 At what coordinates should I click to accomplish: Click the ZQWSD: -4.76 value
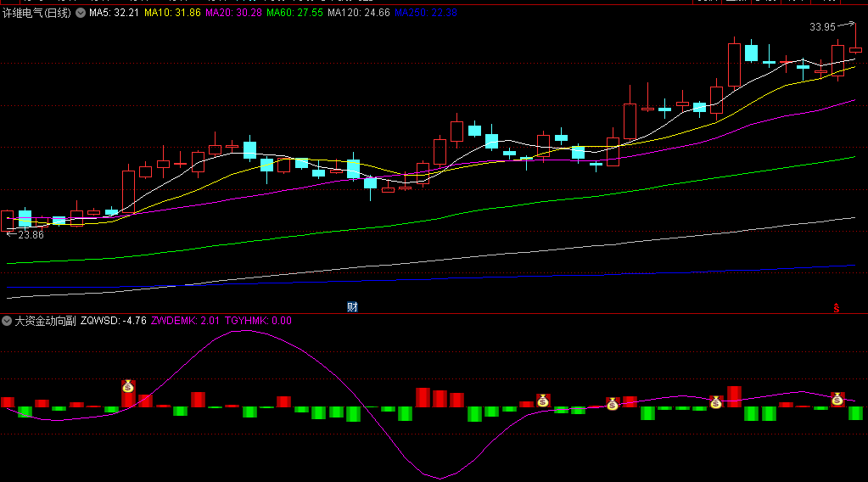click(x=114, y=321)
